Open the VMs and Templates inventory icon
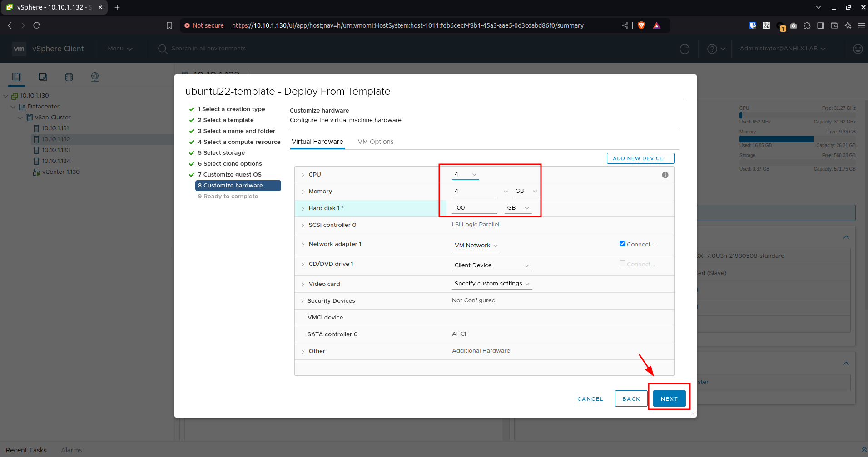 coord(43,77)
